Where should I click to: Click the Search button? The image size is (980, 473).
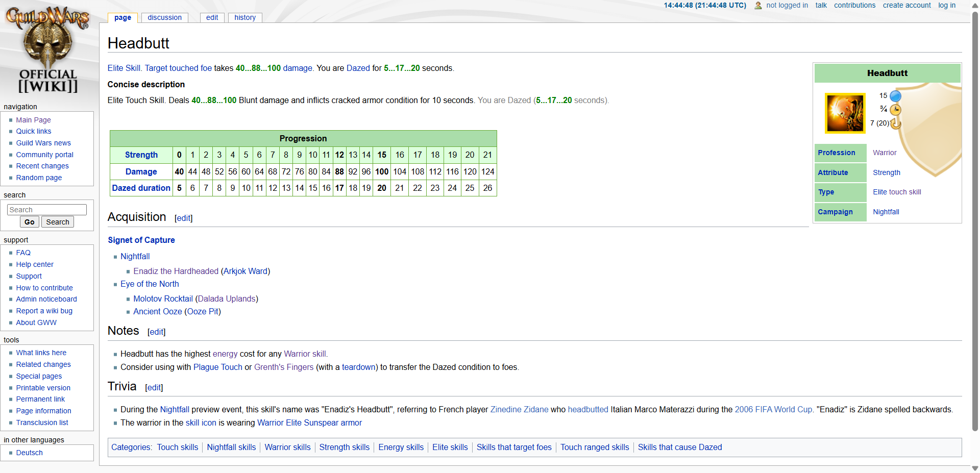tap(58, 222)
